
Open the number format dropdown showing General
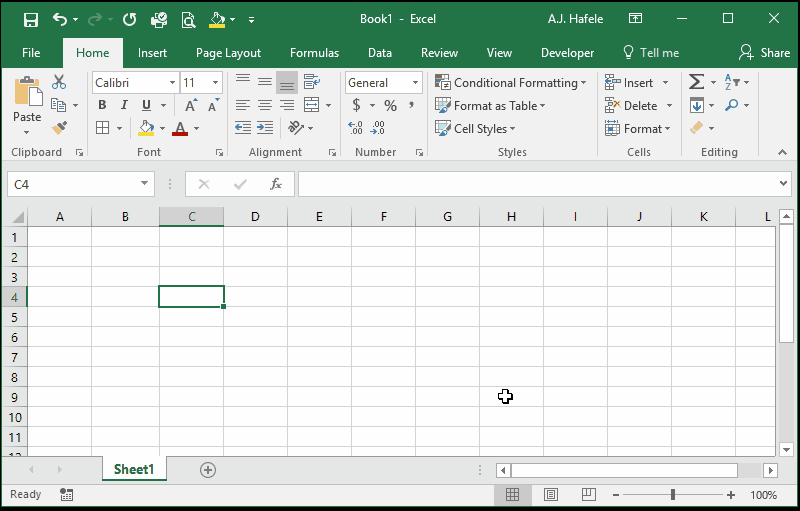point(415,83)
